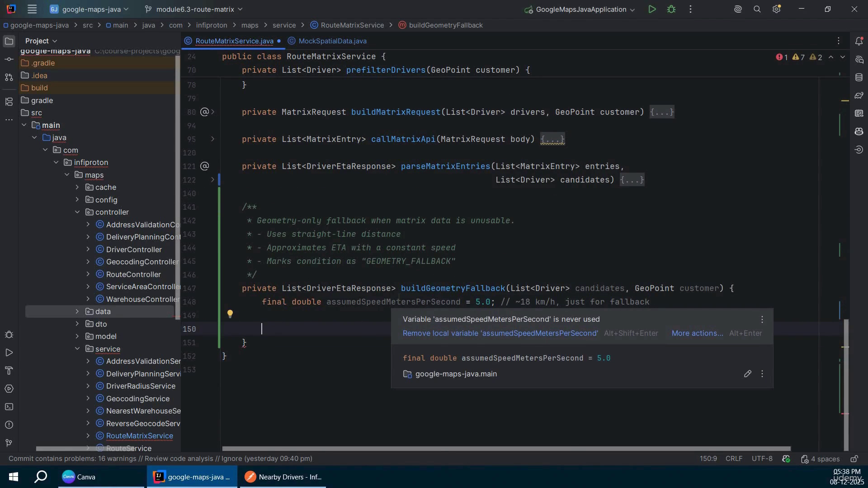Open the AI assistant swirl icon
Viewport: 868px width, 488px height.
pos(738,9)
